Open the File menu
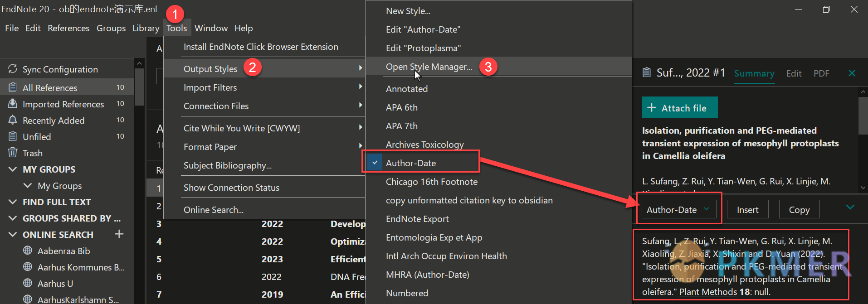This screenshot has width=868, height=304. point(12,28)
